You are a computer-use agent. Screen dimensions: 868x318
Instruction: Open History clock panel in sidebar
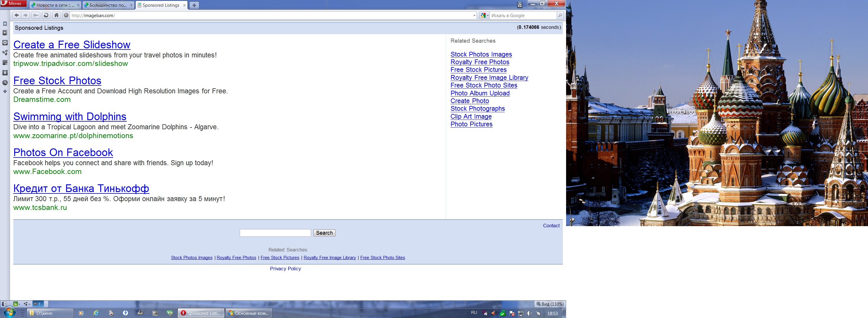point(5,82)
